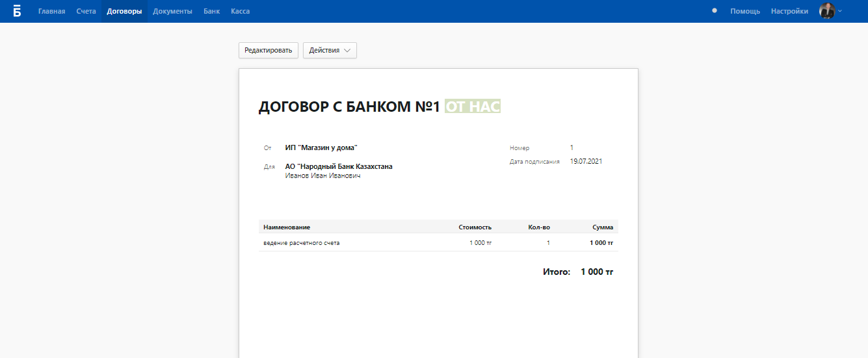The height and width of the screenshot is (358, 868).
Task: Click recipient АО "Народный Банк Казахстана
Action: (339, 166)
